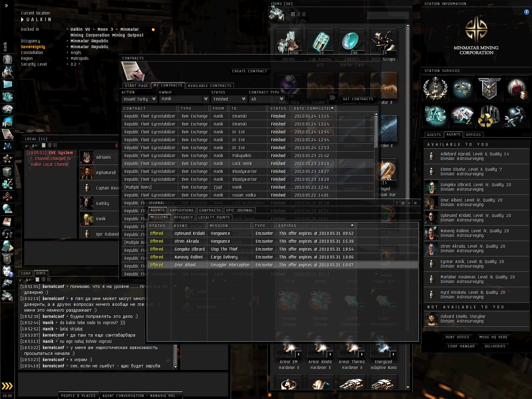Switch Items window to detailed list view
Screen dimensions: 532x399
[298, 14]
